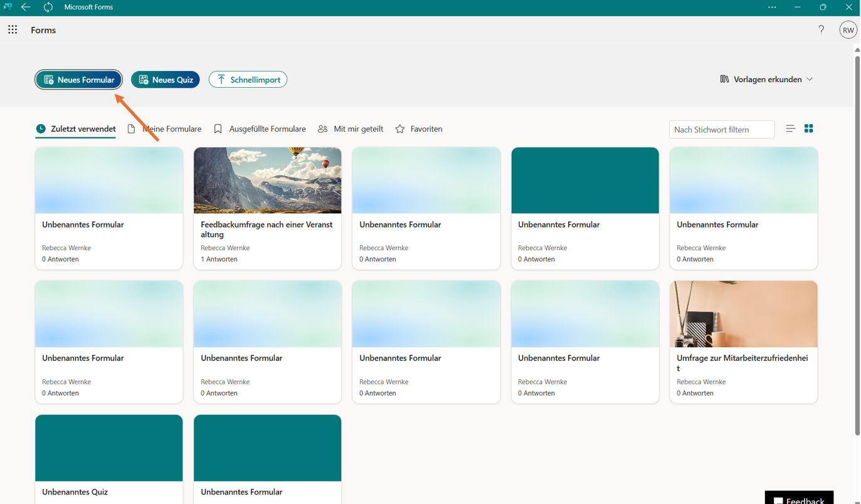The height and width of the screenshot is (504, 861).
Task: Start a new quiz with Neues Quiz
Action: point(166,80)
